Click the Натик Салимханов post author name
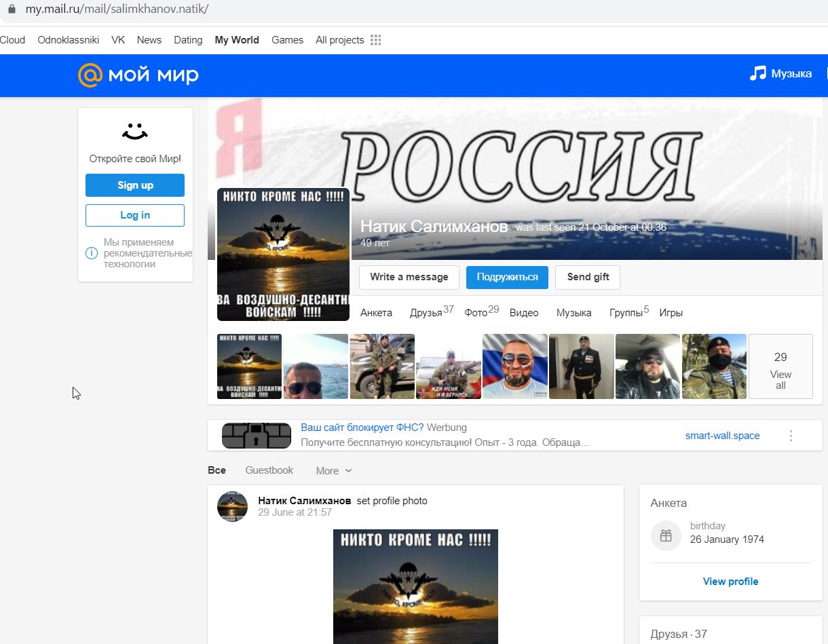This screenshot has height=644, width=828. pos(305,501)
